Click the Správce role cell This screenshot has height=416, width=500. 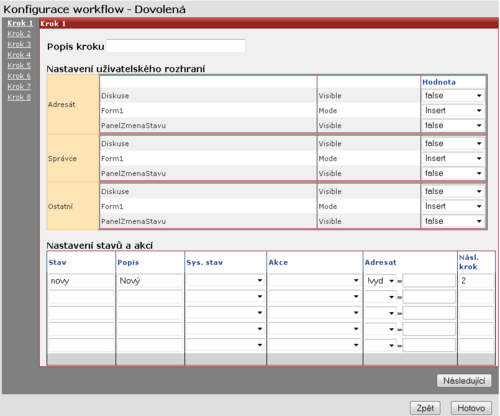tap(73, 158)
